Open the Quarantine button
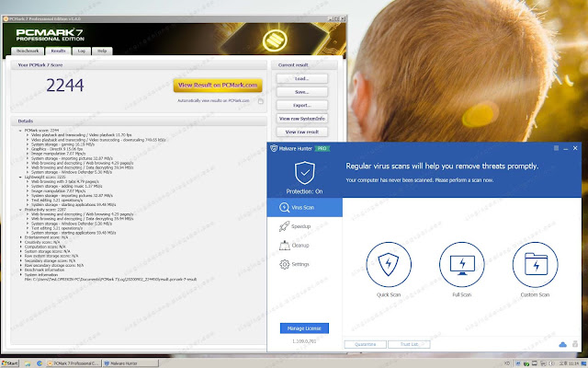 pyautogui.click(x=366, y=344)
